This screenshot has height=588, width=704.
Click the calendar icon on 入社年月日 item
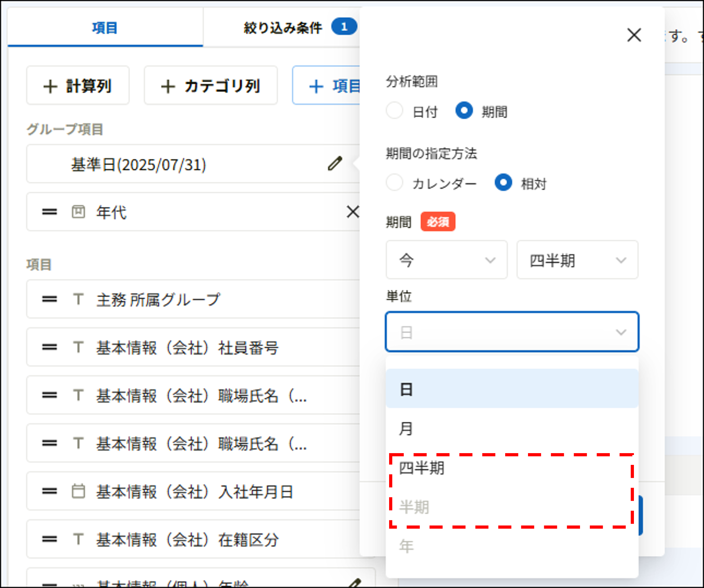[x=78, y=492]
